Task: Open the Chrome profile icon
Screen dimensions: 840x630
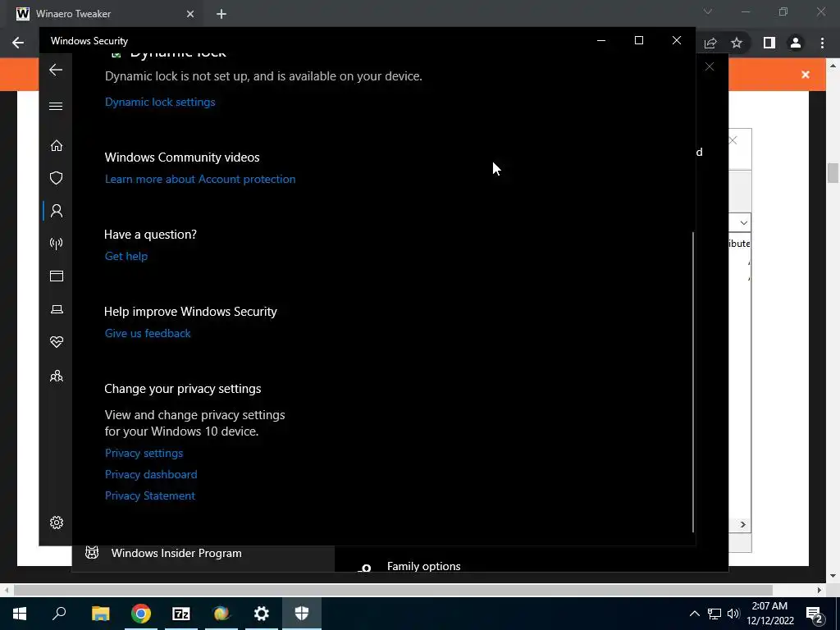Action: tap(796, 43)
